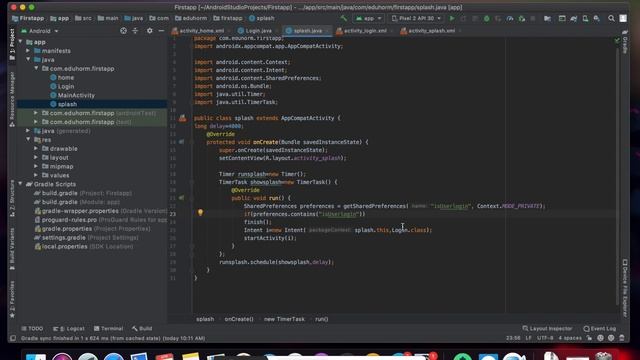640x360 pixels.
Task: Toggle the Structure side panel
Action: 12,198
